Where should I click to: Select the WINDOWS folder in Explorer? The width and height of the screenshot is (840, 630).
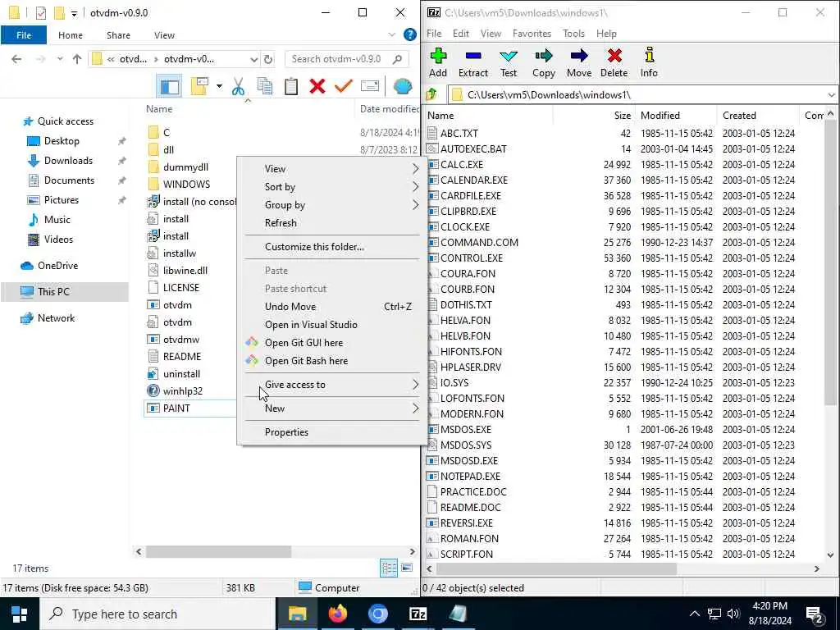coord(186,185)
